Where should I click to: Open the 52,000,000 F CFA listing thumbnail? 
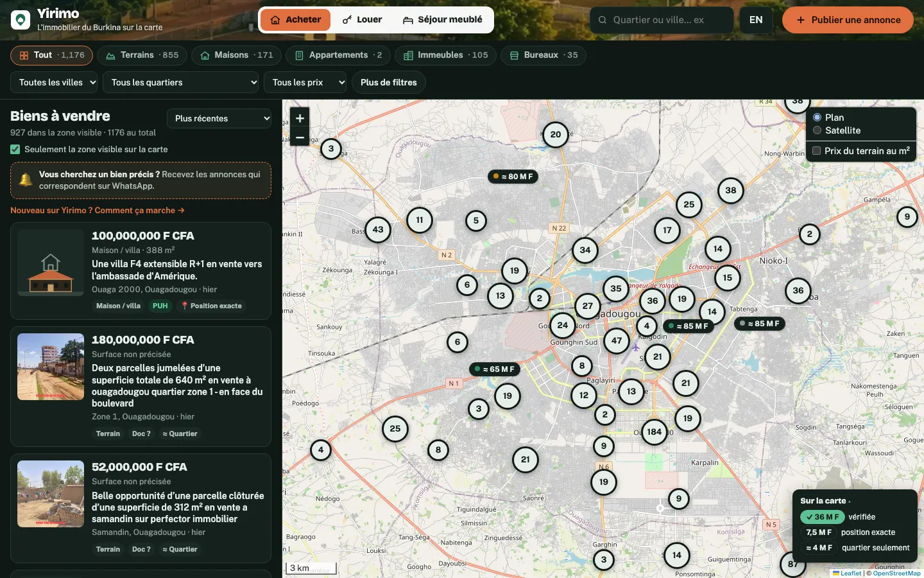[51, 494]
